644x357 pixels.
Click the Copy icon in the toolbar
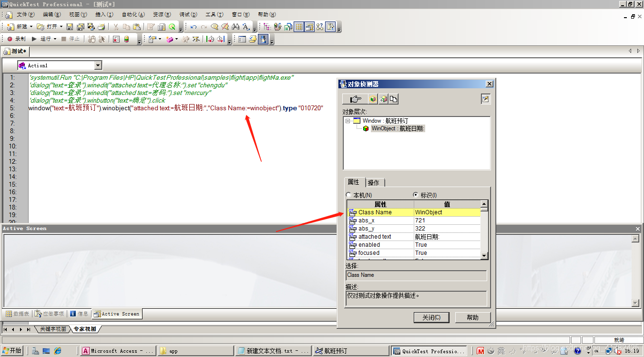pyautogui.click(x=126, y=27)
